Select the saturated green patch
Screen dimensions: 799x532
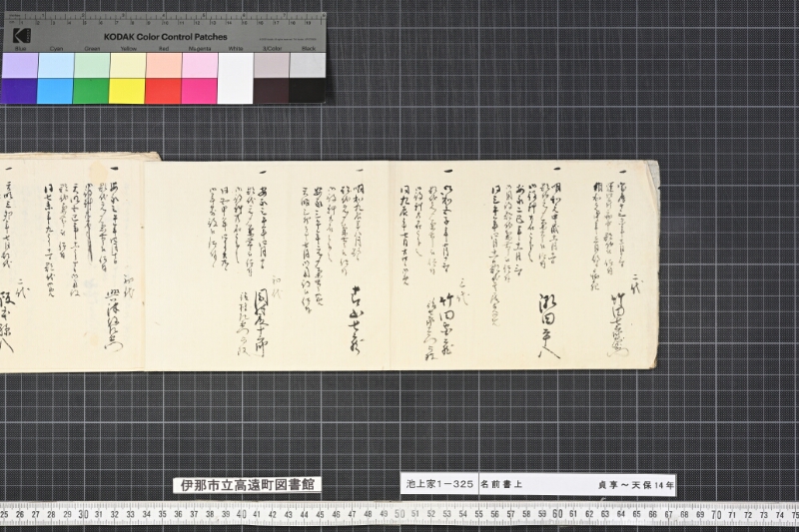(92, 91)
